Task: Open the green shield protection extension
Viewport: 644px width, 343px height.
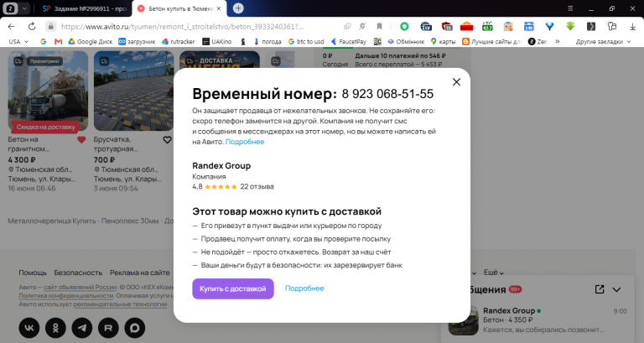Action: (x=404, y=27)
